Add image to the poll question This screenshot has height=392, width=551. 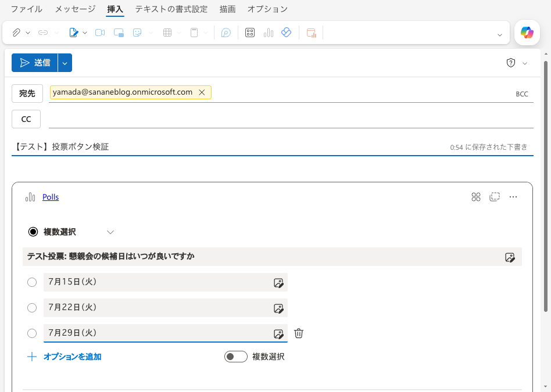click(510, 257)
